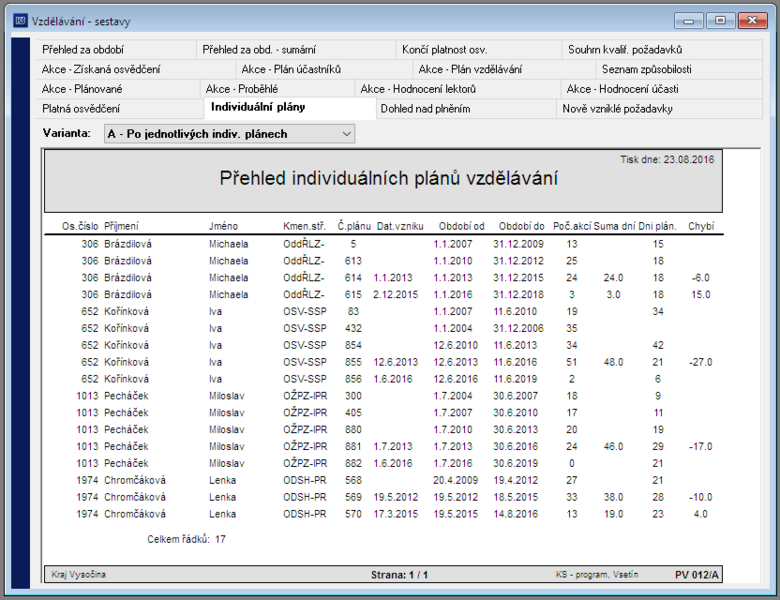Click the application icon in title bar
Screen dimensions: 780x600
tap(20, 21)
